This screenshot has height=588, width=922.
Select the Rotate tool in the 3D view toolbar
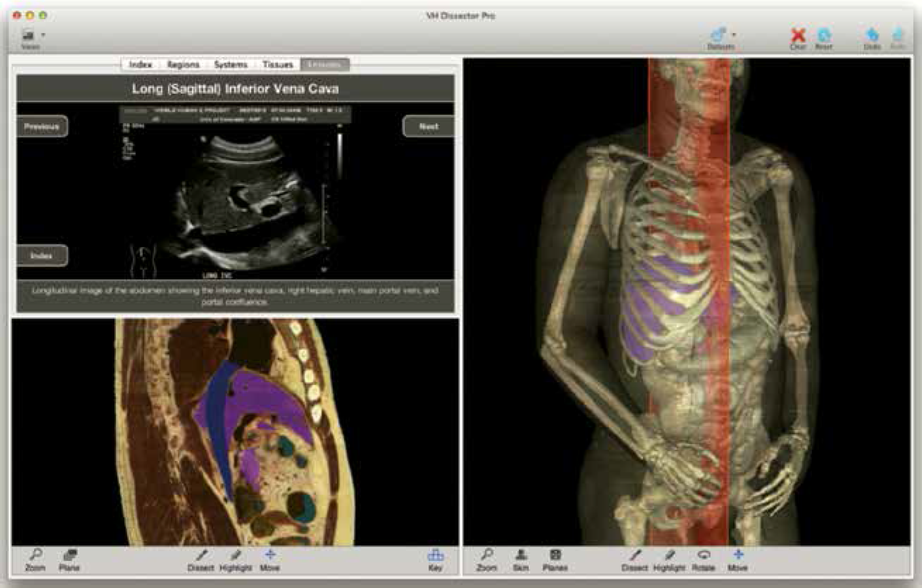[x=703, y=559]
